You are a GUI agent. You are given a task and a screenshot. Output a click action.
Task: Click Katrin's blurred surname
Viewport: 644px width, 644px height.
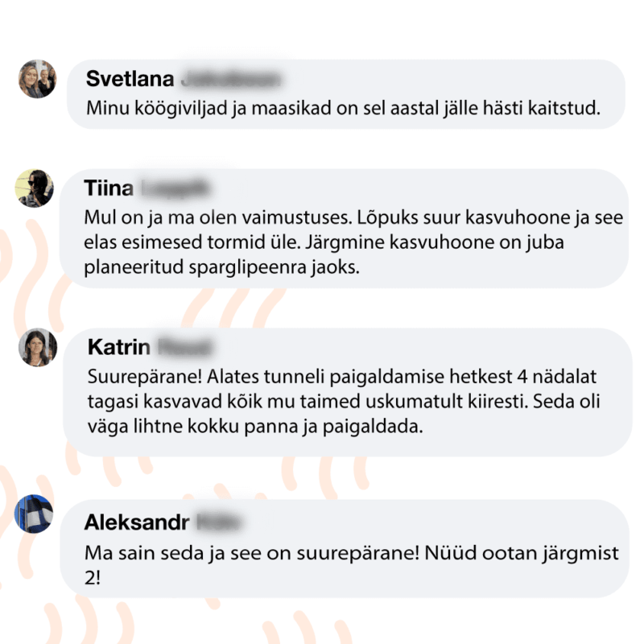185,348
